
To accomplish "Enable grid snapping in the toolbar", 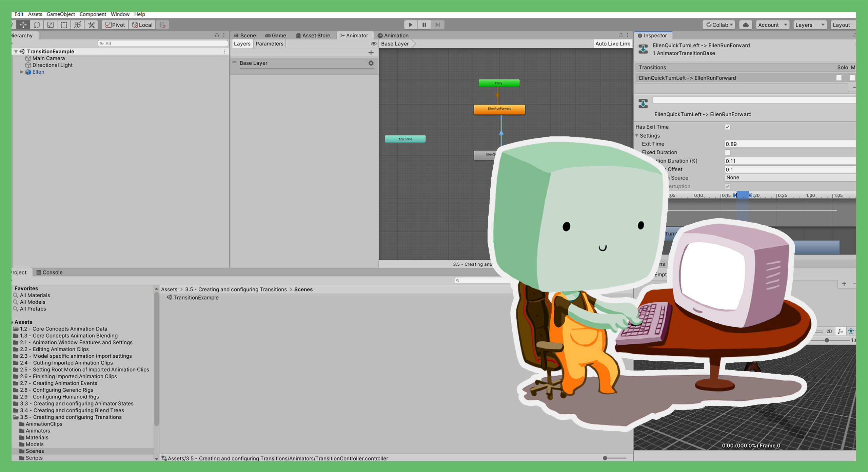I will 162,24.
